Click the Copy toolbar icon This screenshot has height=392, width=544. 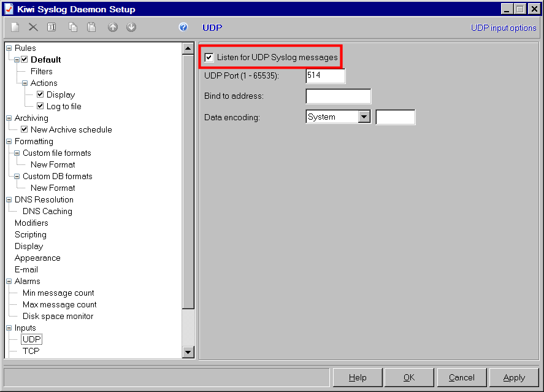tap(73, 27)
